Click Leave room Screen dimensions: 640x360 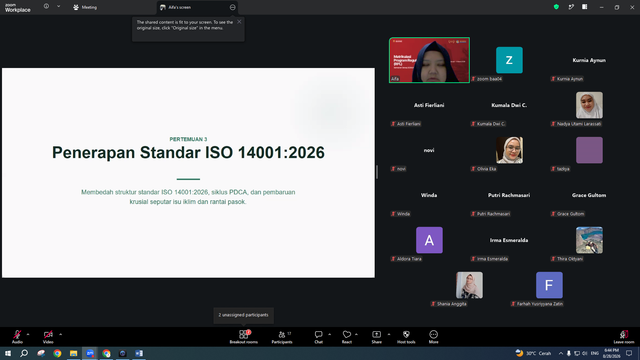click(x=624, y=336)
